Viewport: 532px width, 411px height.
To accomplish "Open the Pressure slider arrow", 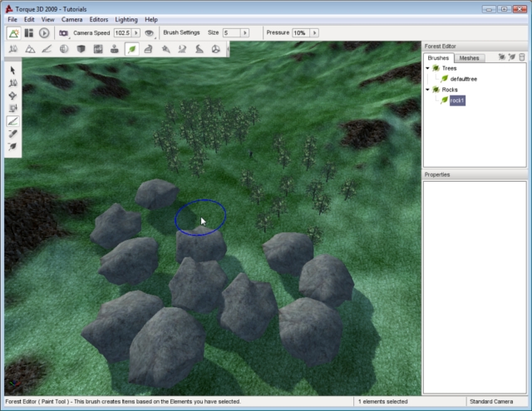I will (313, 32).
